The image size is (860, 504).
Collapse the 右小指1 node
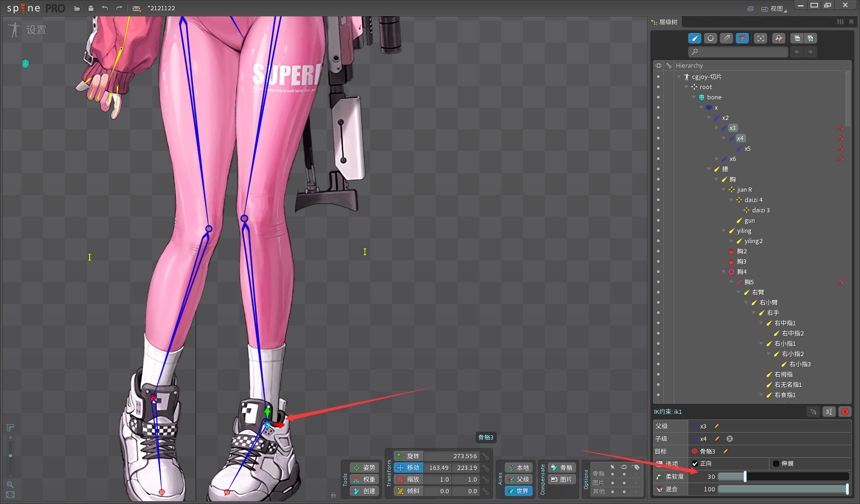pyautogui.click(x=761, y=343)
